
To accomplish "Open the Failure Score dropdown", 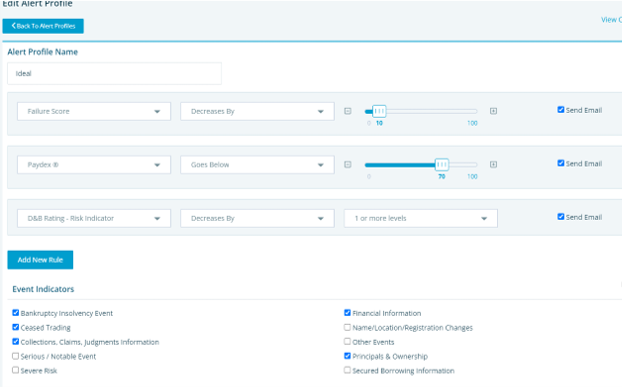I will 94,111.
